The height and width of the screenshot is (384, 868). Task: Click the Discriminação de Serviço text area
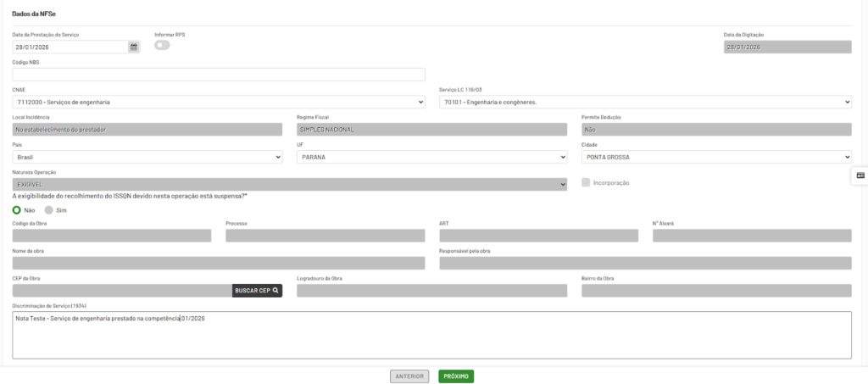pyautogui.click(x=431, y=335)
